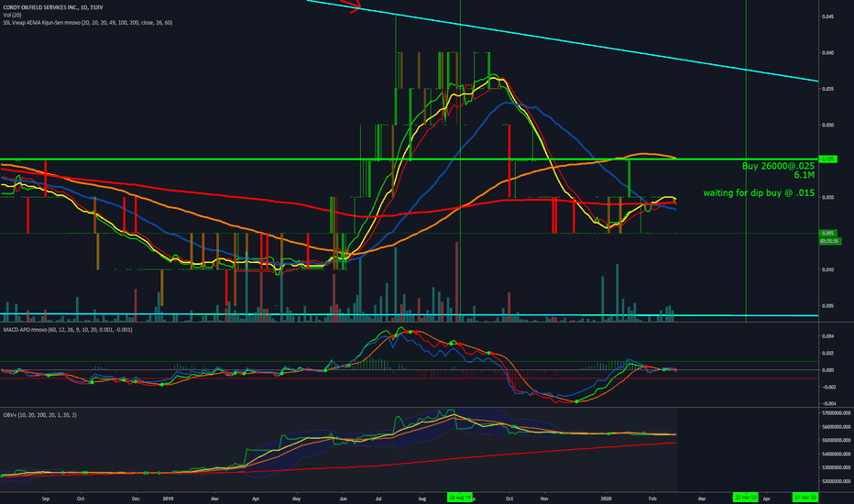The width and height of the screenshot is (854, 504).
Task: Click the countdown timer label on price axis
Action: pos(829,241)
